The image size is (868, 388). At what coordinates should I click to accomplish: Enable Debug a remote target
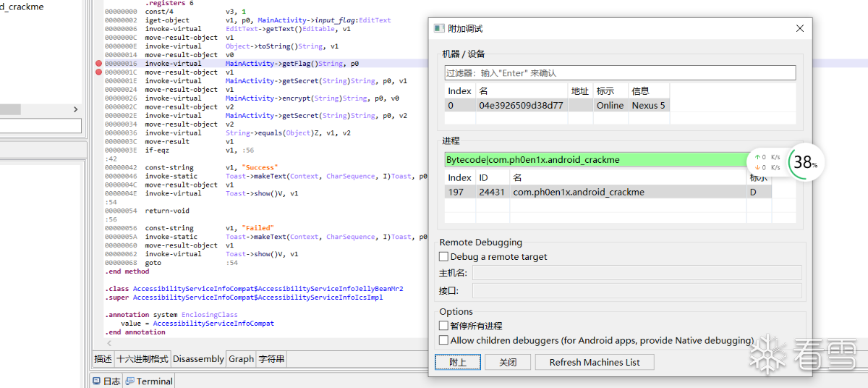click(x=444, y=257)
